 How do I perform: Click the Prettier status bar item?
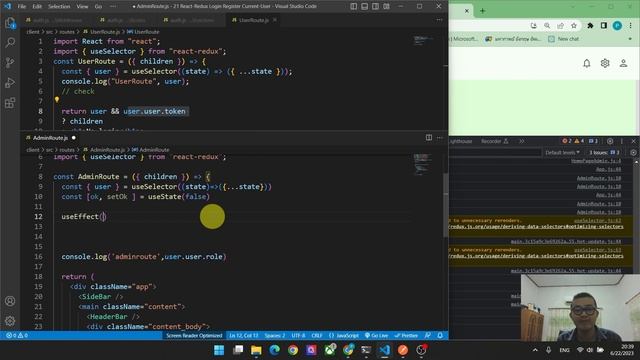[407, 336]
